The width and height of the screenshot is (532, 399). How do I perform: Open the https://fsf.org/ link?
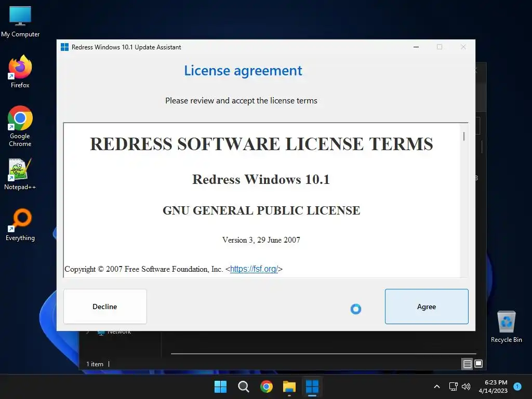coord(254,269)
